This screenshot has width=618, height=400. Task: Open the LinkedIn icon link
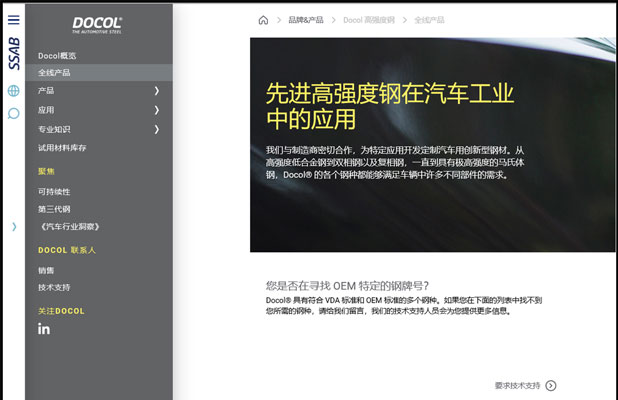[44, 329]
